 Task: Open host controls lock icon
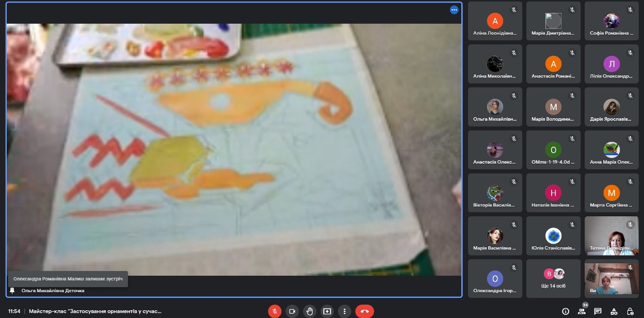pos(630,311)
